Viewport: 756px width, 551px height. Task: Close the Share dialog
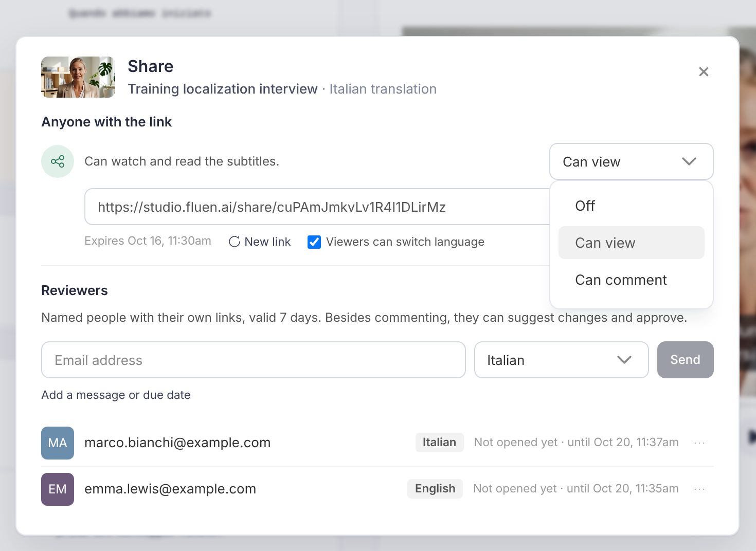pos(704,72)
